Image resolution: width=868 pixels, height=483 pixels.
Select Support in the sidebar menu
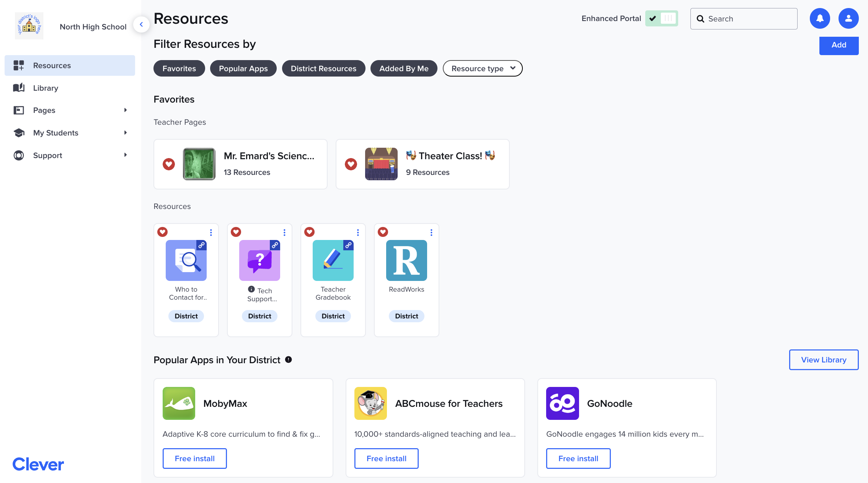click(x=47, y=155)
